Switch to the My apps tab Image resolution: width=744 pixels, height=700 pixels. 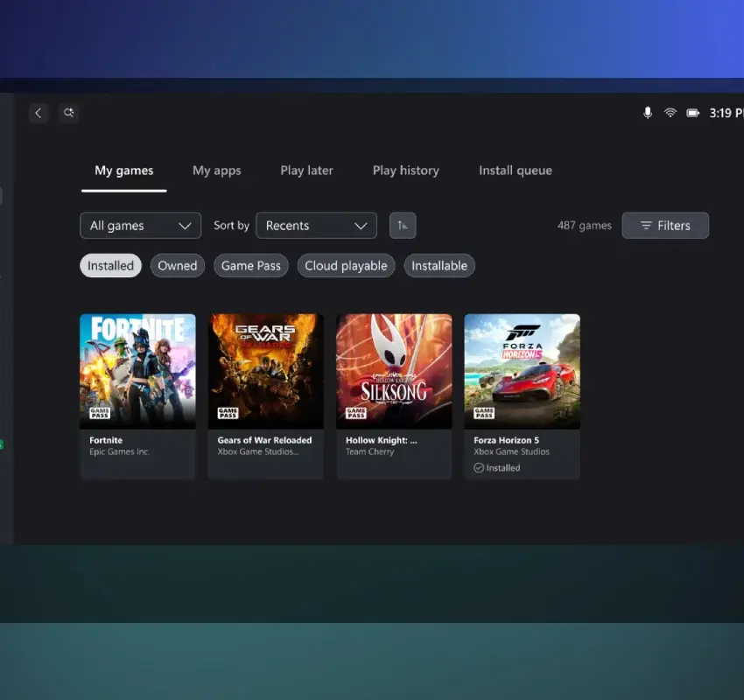click(x=217, y=171)
